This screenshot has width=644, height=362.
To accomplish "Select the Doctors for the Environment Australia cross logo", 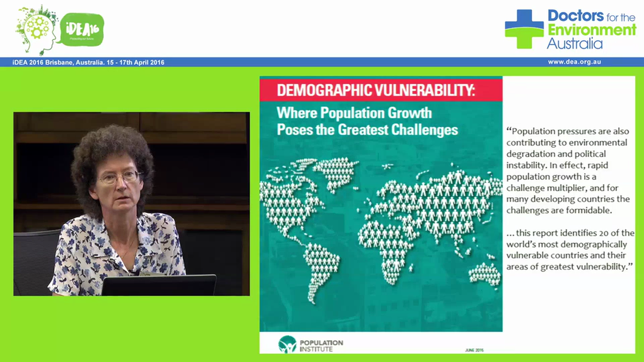I will click(523, 28).
